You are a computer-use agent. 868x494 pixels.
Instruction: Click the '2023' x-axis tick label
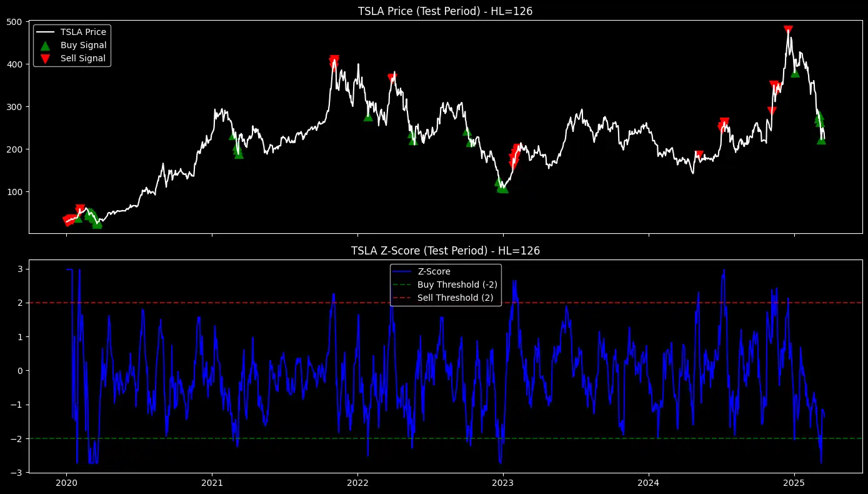point(503,483)
